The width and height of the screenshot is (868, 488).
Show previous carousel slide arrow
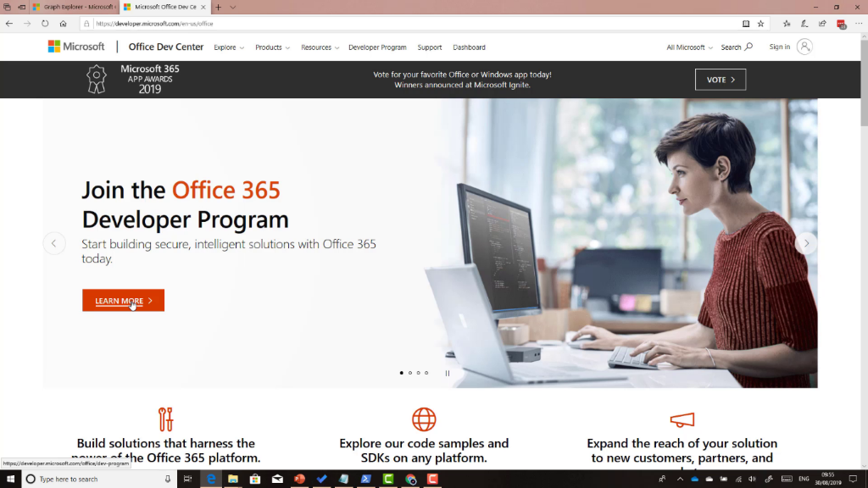(x=54, y=243)
